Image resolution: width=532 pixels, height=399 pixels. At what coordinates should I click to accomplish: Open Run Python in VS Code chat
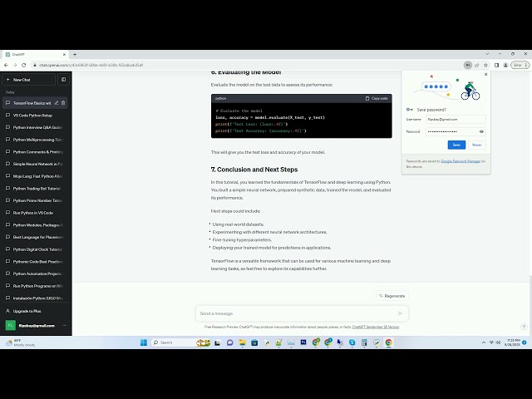click(x=35, y=213)
